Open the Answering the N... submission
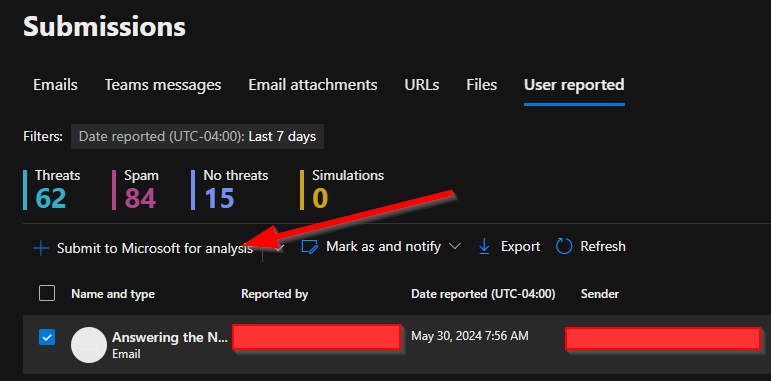Image resolution: width=771 pixels, height=381 pixels. 170,337
